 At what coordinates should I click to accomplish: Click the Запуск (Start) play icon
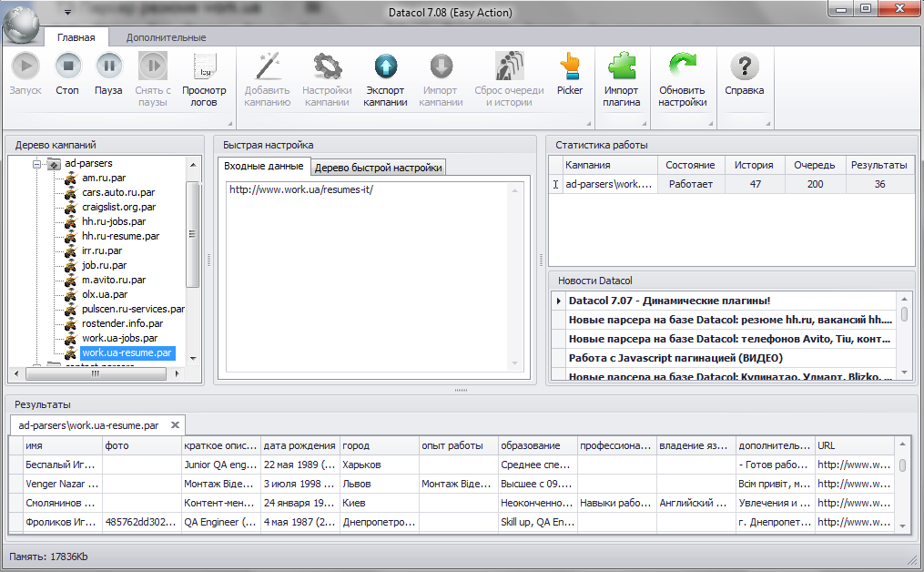point(25,66)
